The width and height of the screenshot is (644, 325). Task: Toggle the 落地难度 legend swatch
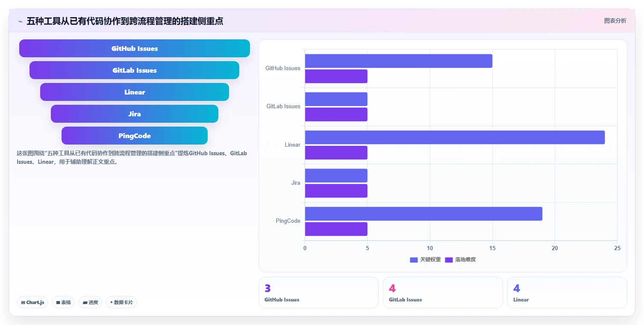[449, 260]
